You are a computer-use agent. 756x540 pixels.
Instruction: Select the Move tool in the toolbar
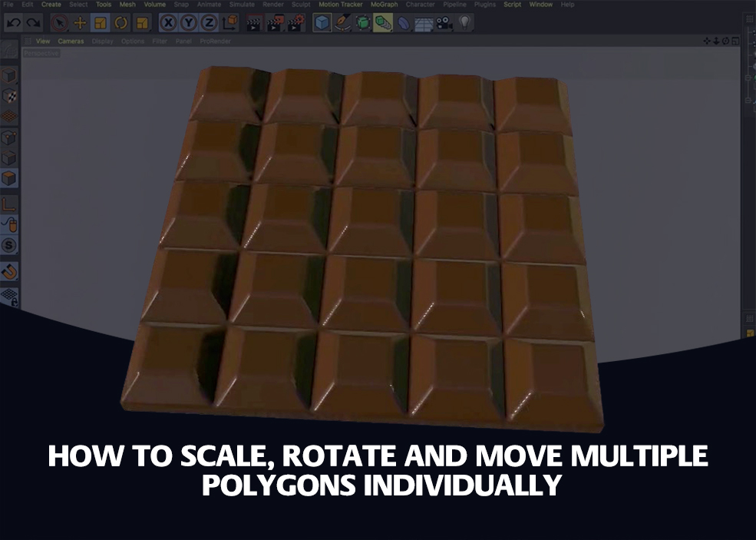[80, 23]
